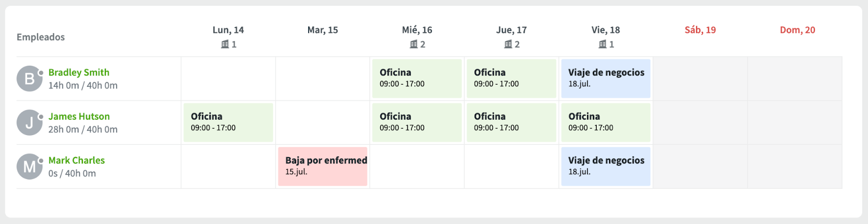Click the office building icon under Lun, 14
The image size is (868, 224).
pyautogui.click(x=225, y=44)
